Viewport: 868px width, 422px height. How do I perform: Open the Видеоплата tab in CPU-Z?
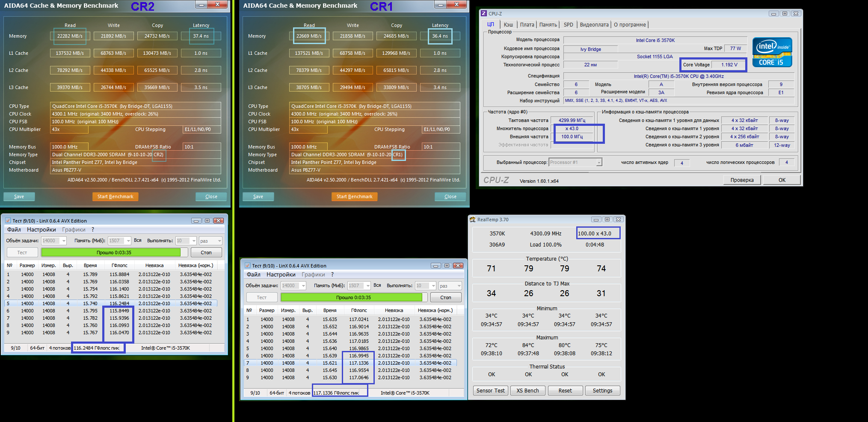(x=594, y=25)
